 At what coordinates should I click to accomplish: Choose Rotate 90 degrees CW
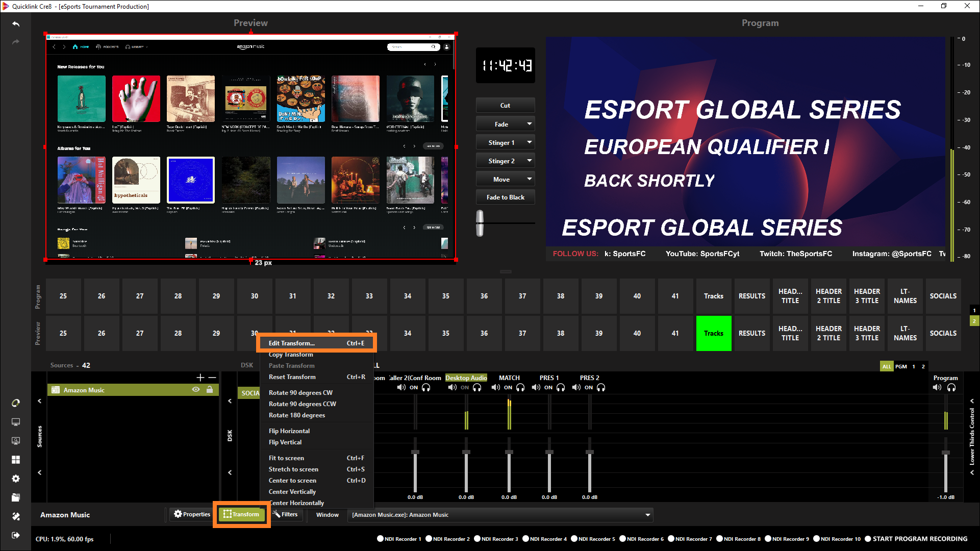click(316, 393)
